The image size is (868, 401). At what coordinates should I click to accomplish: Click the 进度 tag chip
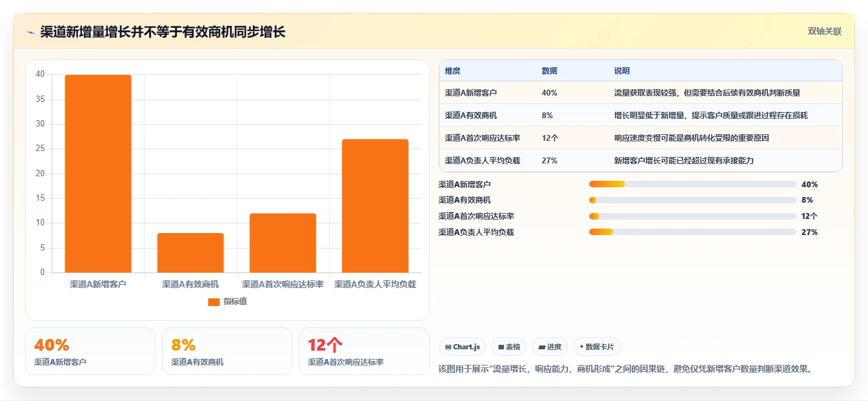pyautogui.click(x=550, y=347)
